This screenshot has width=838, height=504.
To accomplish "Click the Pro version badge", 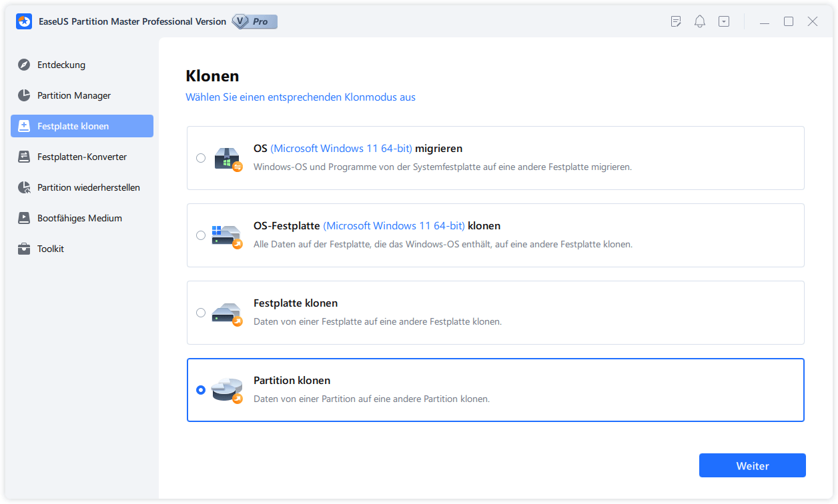I will coord(254,21).
